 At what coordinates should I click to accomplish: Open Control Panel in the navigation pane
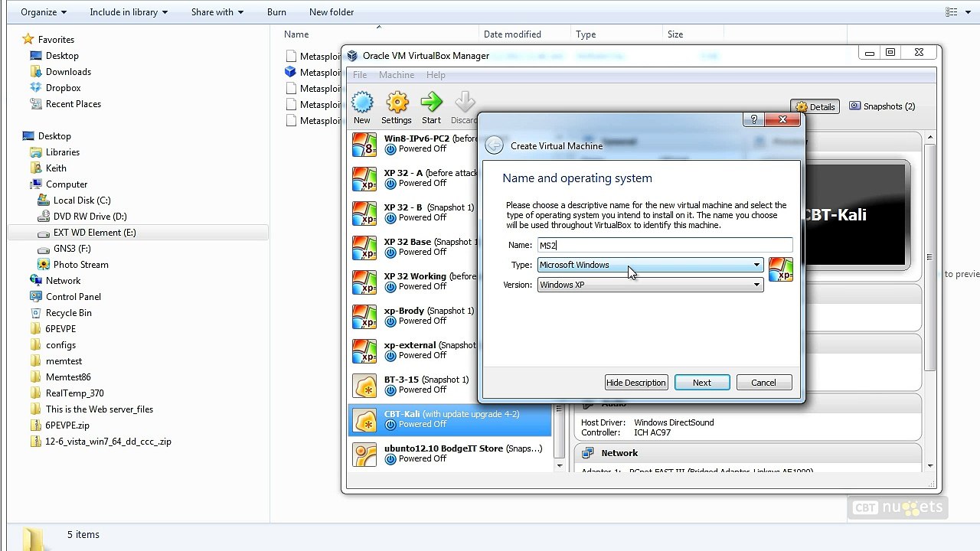coord(73,297)
